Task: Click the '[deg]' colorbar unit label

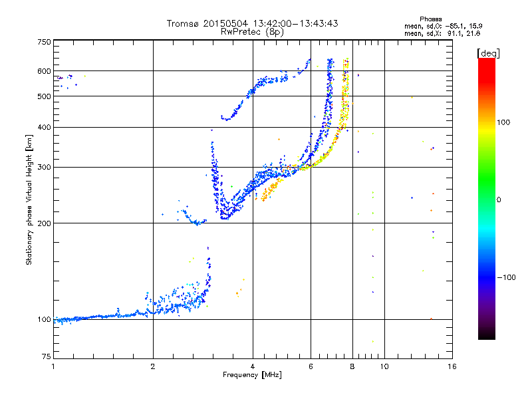Action: pyautogui.click(x=488, y=53)
